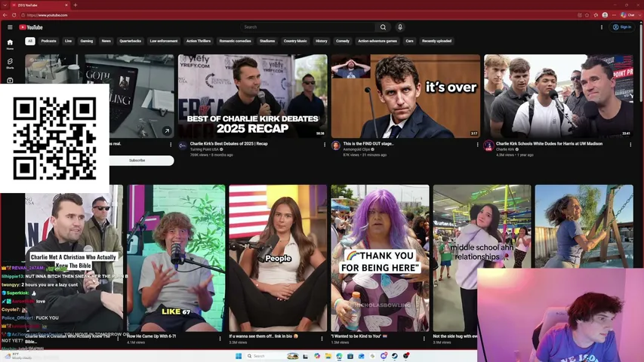Select the Gaming filter chip
Viewport: 644px width, 362px height.
86,41
